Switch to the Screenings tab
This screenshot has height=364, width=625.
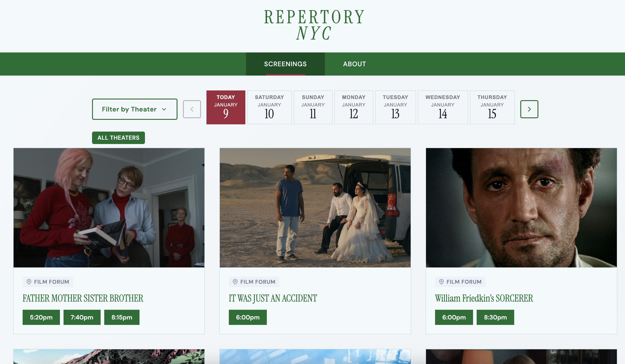coord(285,64)
